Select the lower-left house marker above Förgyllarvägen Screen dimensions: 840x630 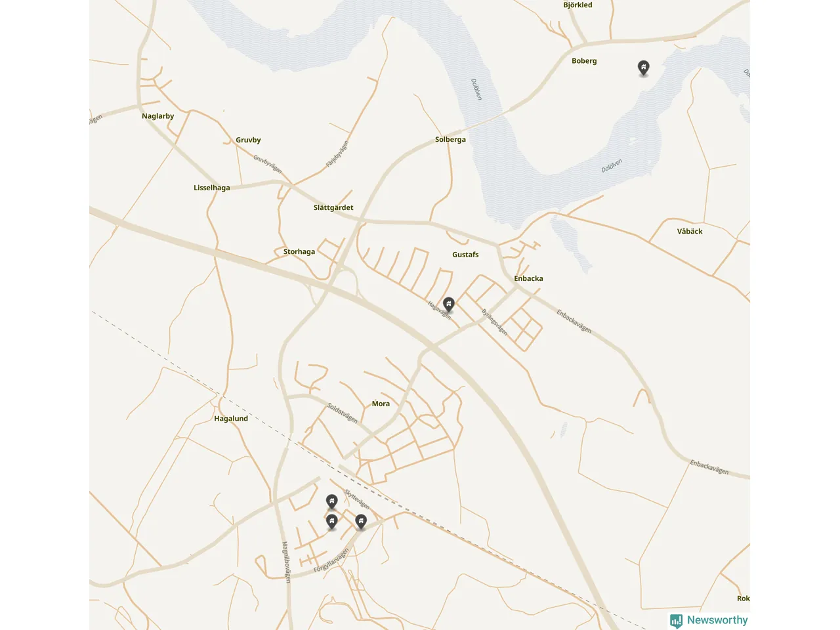[332, 522]
